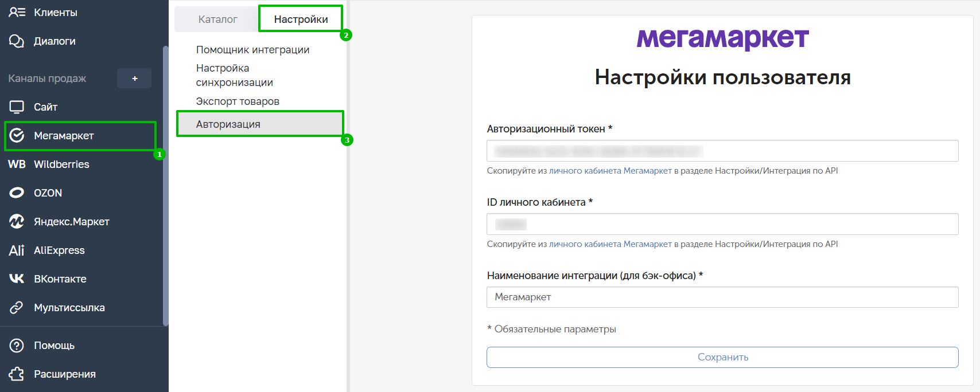Click the AliExpress logo icon
Screen dimensions: 980x392
(17, 250)
